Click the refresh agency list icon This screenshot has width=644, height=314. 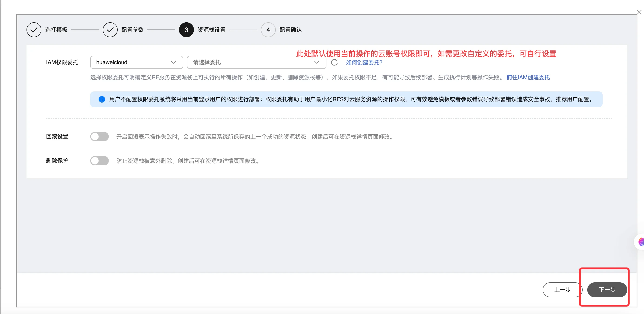point(334,62)
